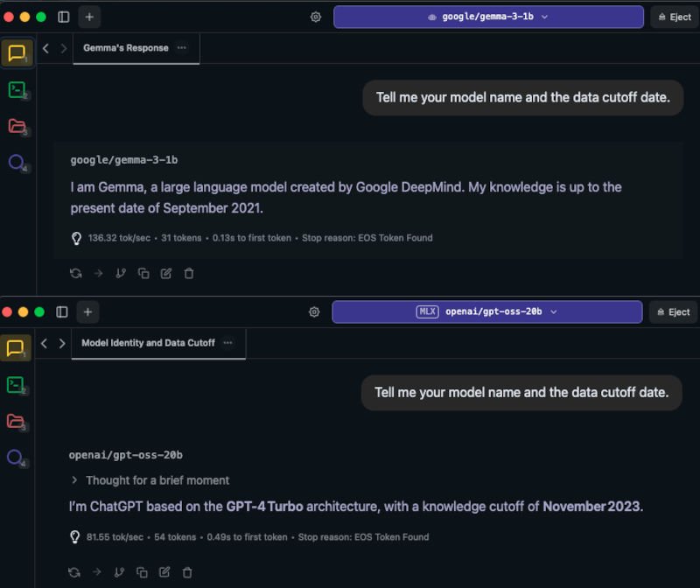The width and height of the screenshot is (700, 588).
Task: Open the openai/gpt-oss-20b model selector dropdown
Action: click(x=486, y=311)
